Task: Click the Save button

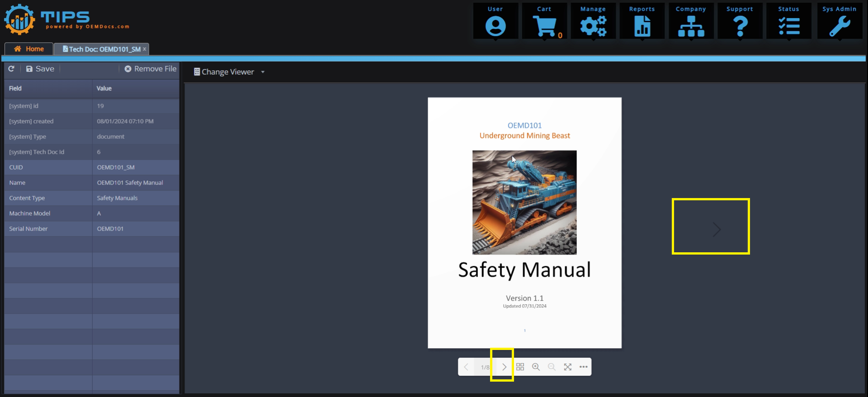Action: click(40, 69)
